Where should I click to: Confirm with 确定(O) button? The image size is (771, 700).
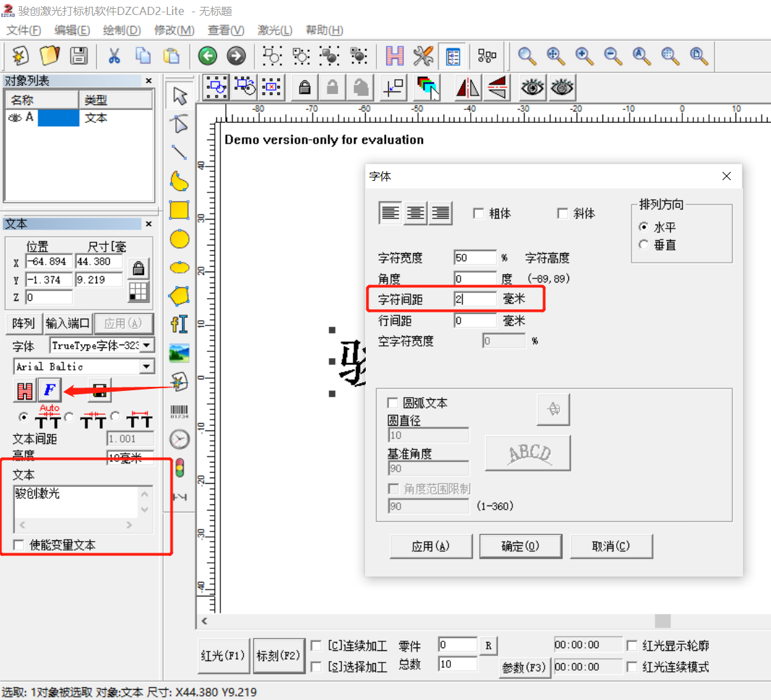coord(520,546)
